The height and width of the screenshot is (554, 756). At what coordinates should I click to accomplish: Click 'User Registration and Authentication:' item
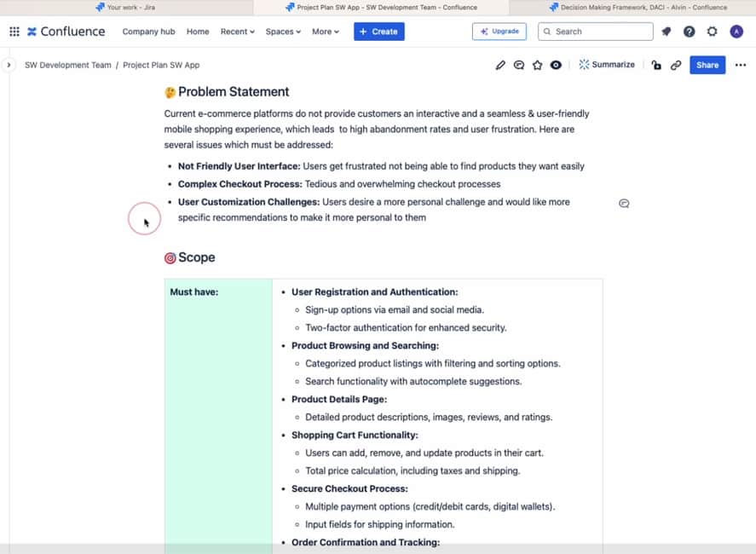375,292
